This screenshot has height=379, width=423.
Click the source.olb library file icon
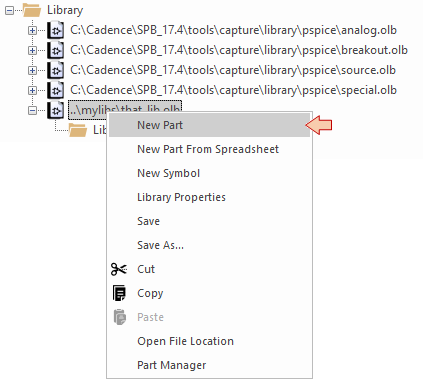tap(55, 70)
